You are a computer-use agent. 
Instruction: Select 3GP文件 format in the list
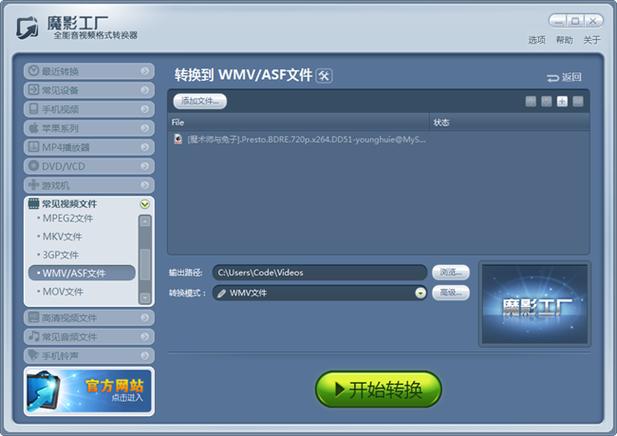61,255
